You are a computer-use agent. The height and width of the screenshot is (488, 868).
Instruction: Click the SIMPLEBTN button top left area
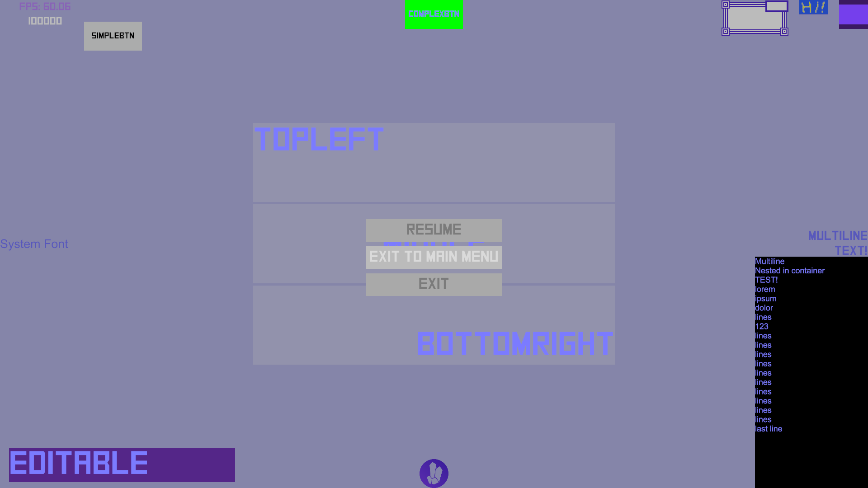[113, 36]
